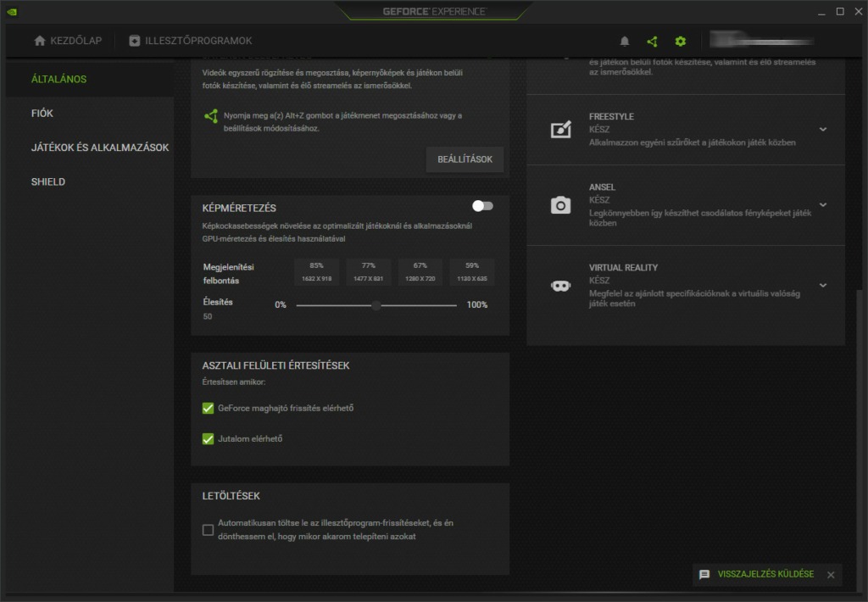Viewport: 868px width, 602px height.
Task: Uncheck Jutalom elérhető checkbox
Action: 209,438
